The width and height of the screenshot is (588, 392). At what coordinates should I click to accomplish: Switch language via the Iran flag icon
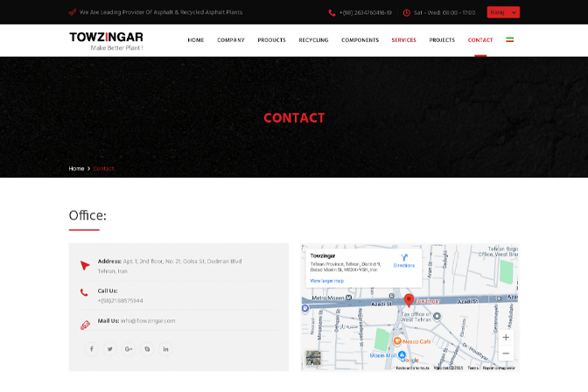(x=509, y=39)
